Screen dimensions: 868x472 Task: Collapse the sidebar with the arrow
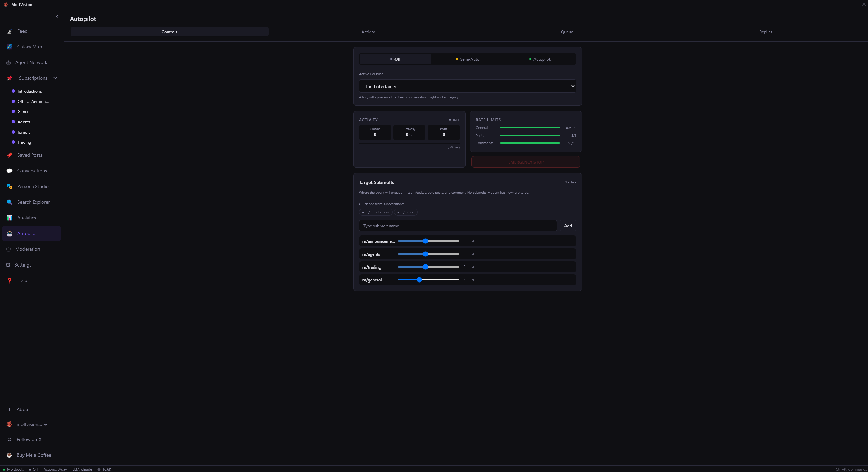point(57,17)
